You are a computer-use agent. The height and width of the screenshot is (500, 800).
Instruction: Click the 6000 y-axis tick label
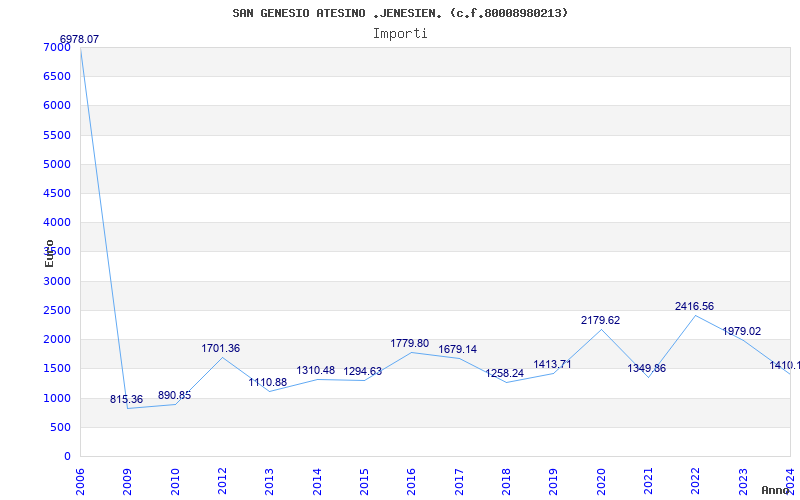pyautogui.click(x=57, y=106)
